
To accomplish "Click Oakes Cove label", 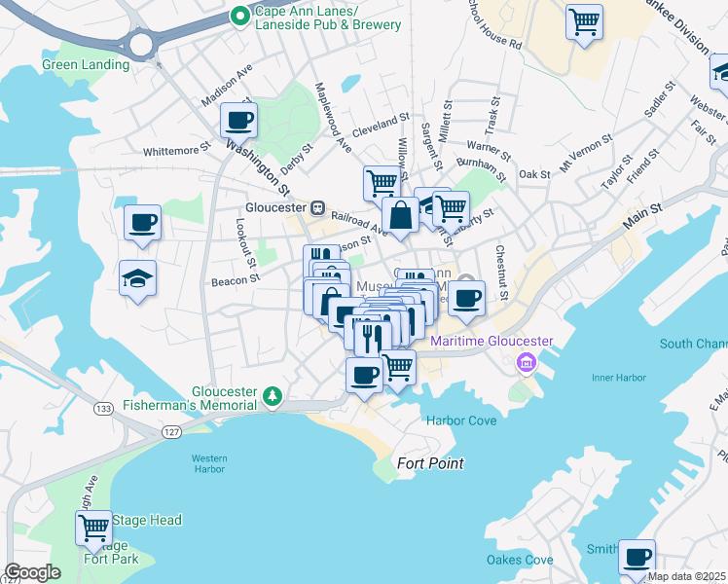I will (520, 560).
